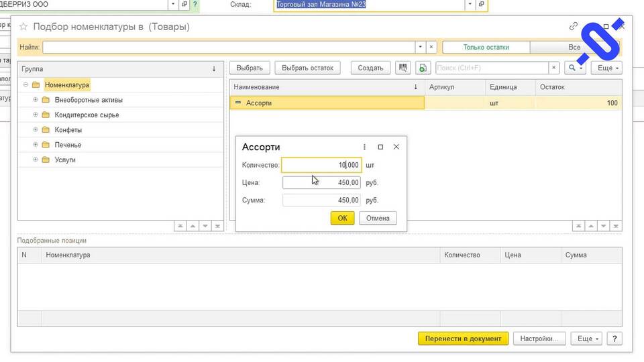Expand the Конфеты folder
Viewport: 644px width, 362px height.
tap(36, 130)
